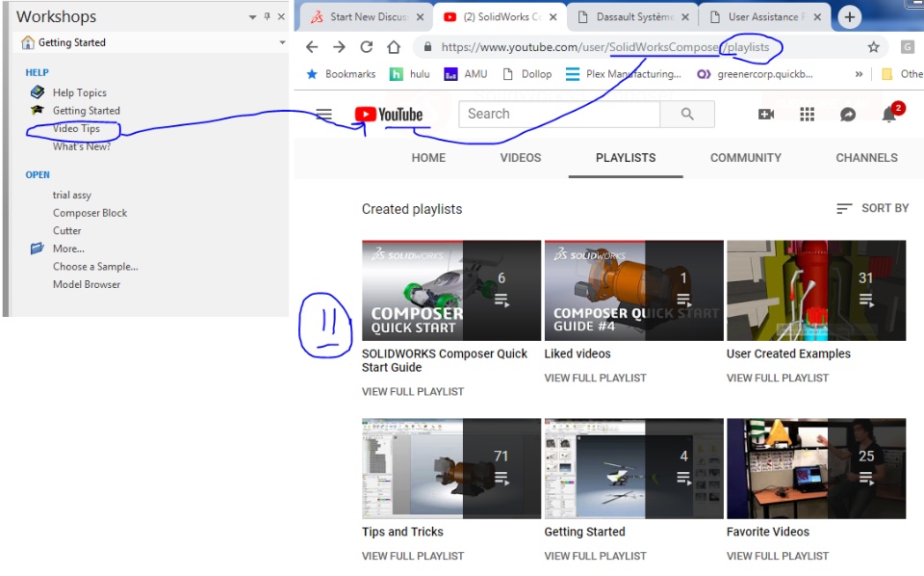Open the Composer Quick Start playlist thumbnail
The width and height of the screenshot is (924, 576).
click(451, 290)
